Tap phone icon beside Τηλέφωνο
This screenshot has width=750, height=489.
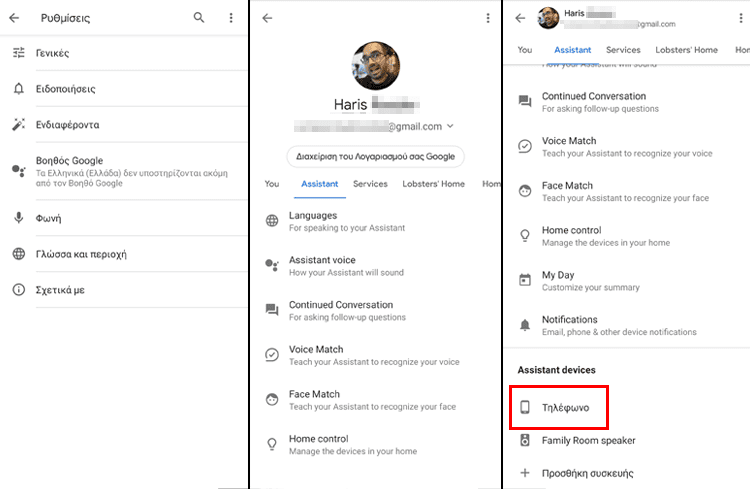[525, 407]
